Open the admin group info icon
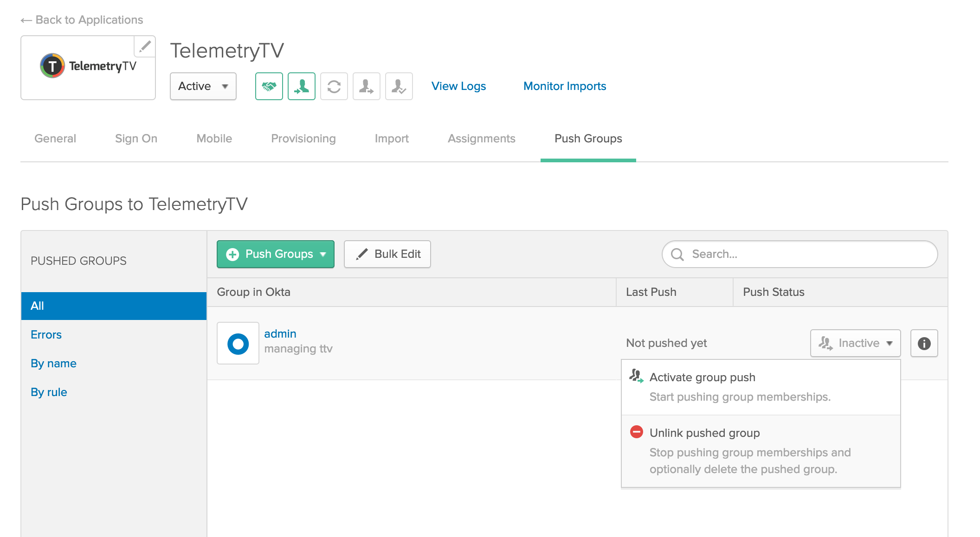Screen dimensions: 980x537 [x=924, y=343]
